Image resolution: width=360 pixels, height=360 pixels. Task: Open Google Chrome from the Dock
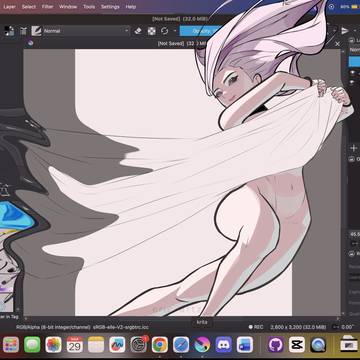[160, 345]
